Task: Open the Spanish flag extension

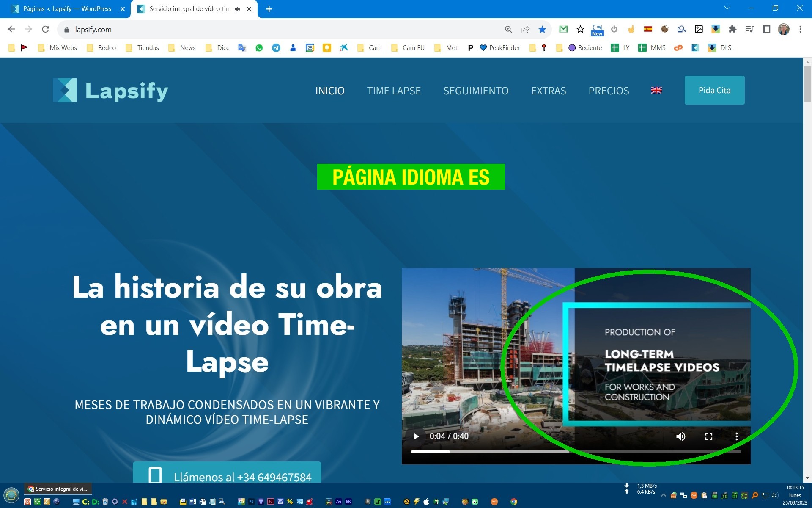Action: pos(648,29)
